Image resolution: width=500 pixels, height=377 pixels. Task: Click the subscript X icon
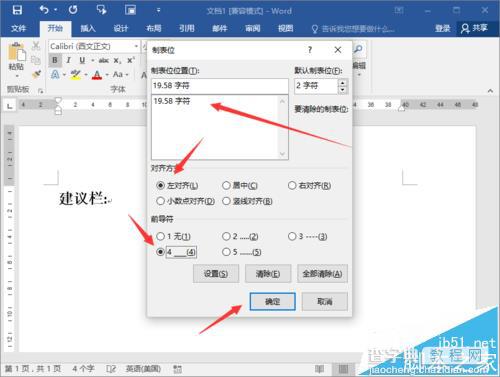tap(117, 61)
